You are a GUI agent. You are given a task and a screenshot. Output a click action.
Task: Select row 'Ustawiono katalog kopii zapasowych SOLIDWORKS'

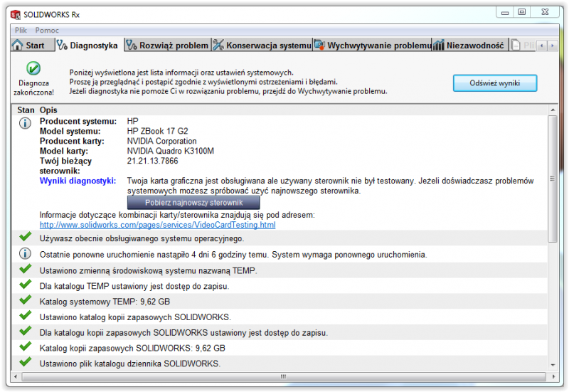tap(280, 317)
